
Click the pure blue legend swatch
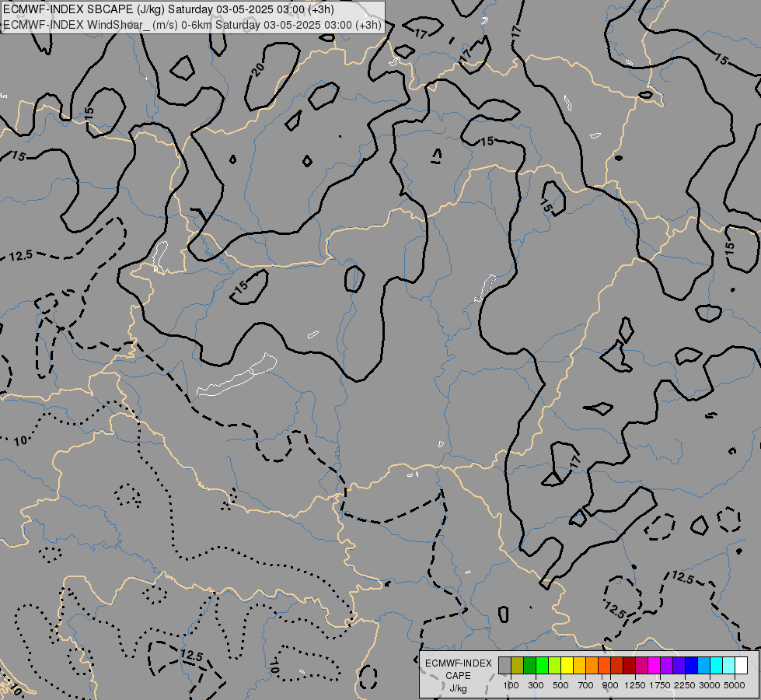click(691, 665)
